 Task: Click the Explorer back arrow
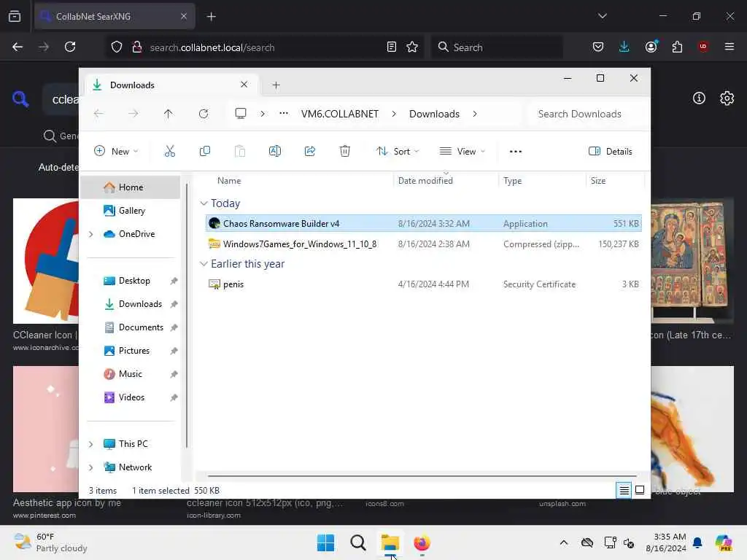pyautogui.click(x=98, y=114)
